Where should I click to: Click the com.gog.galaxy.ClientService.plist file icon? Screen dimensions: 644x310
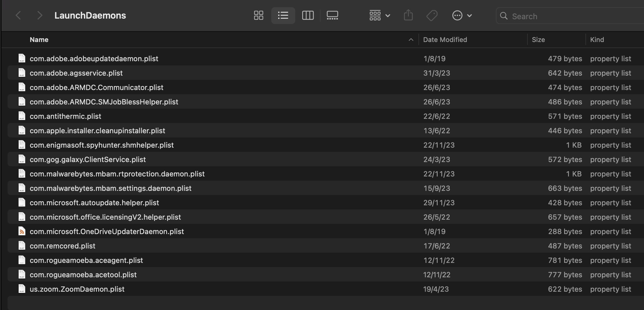(x=22, y=159)
